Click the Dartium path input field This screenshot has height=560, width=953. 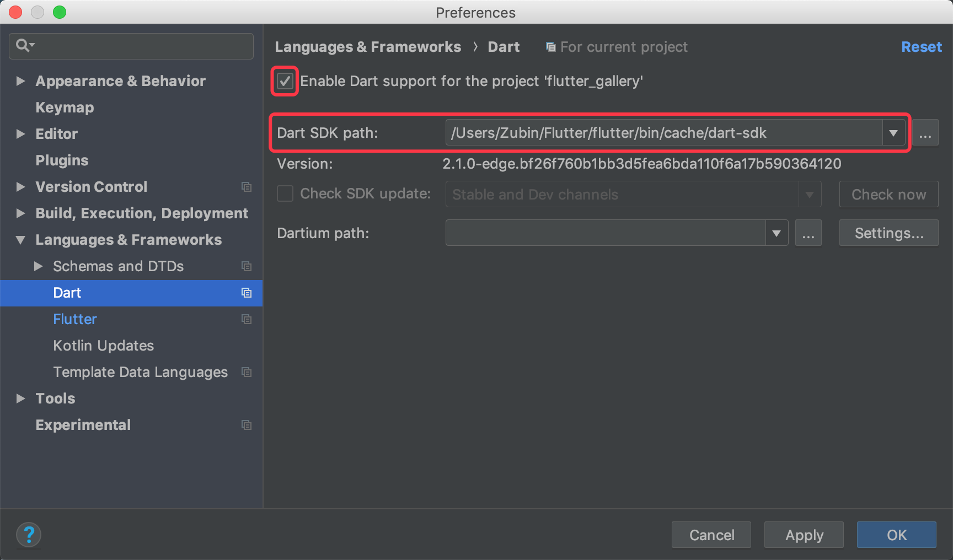point(605,233)
